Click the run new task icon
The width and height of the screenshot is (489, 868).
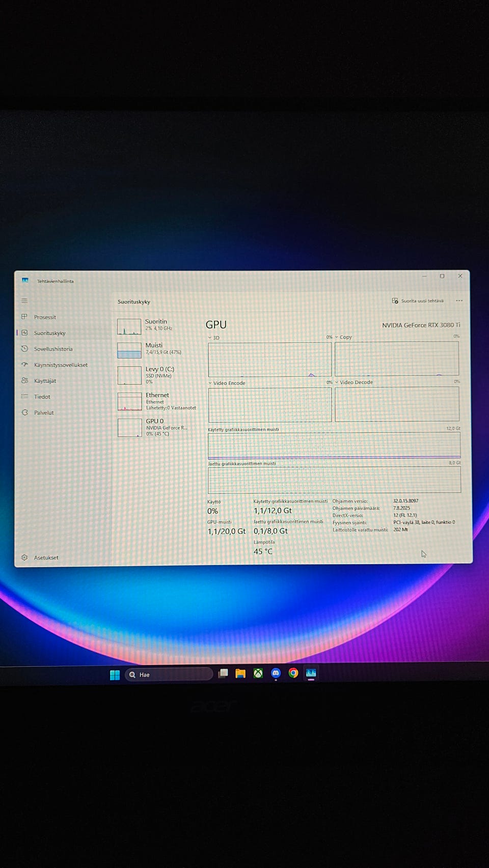point(395,301)
